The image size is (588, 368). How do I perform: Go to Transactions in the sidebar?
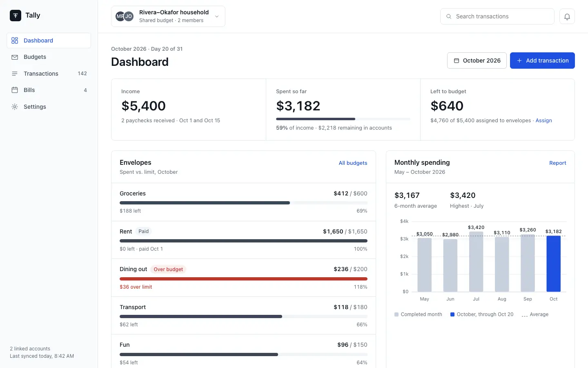(x=49, y=74)
